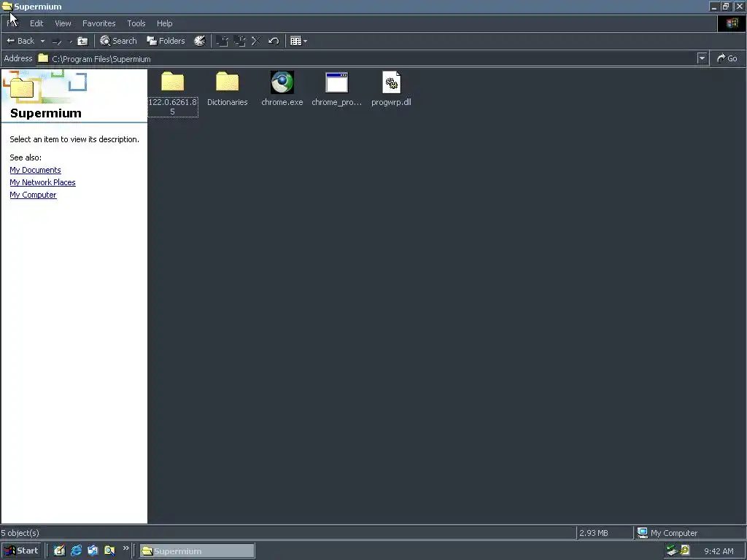Click the Windows logo throbber icon
747x560 pixels.
732,23
